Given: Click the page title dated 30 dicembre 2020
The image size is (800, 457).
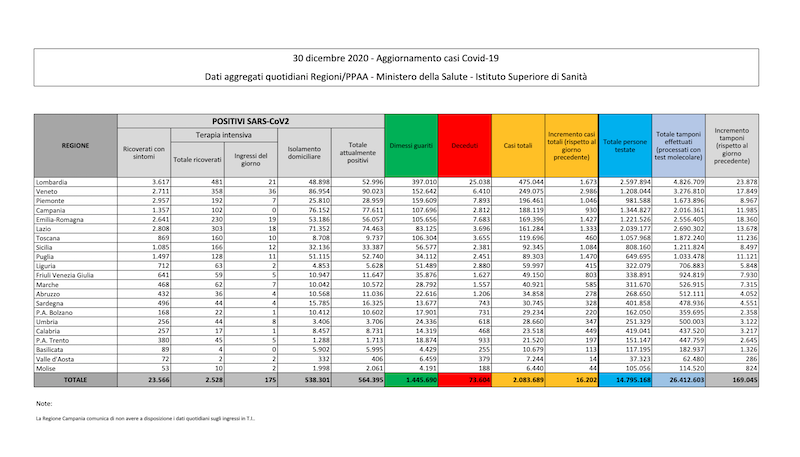Looking at the screenshot, I should pos(399,57).
